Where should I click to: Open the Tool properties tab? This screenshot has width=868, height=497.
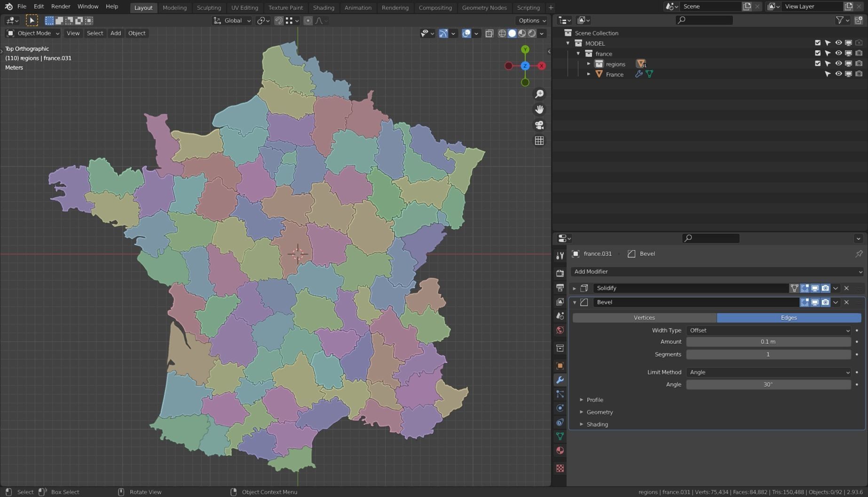560,255
